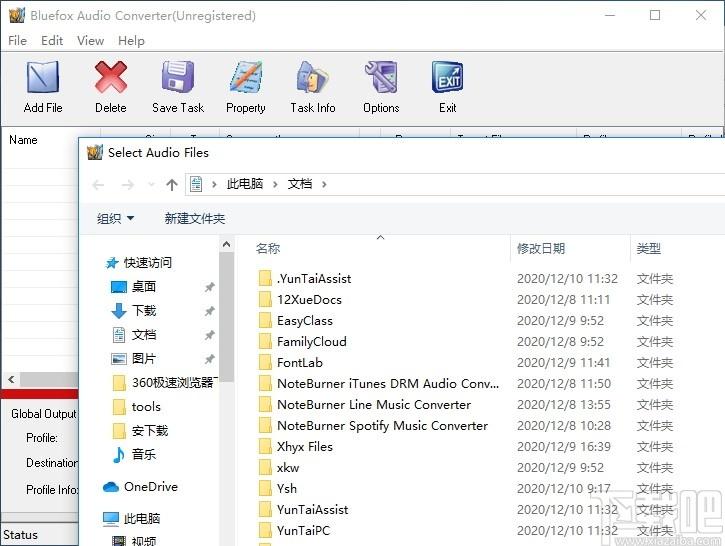Open the 组织 dropdown menu
Viewport: 725px width, 546px height.
tap(115, 218)
